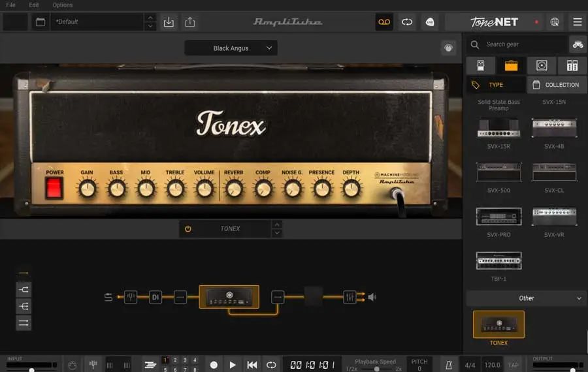Click the Play button
Viewport: 588px width, 372px height.
(x=233, y=365)
